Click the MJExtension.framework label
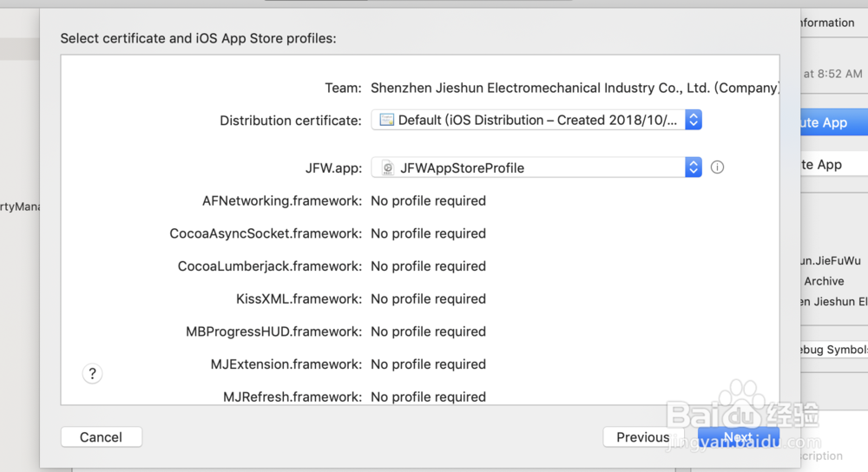 pyautogui.click(x=286, y=364)
